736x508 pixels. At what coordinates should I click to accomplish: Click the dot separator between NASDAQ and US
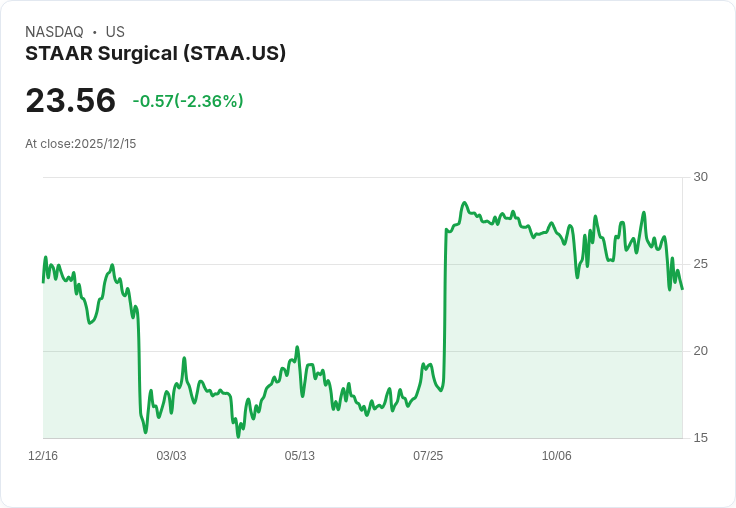coord(94,32)
